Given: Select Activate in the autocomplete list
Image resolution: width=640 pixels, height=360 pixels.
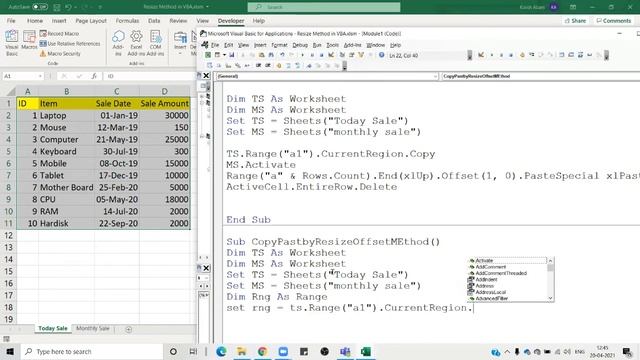Looking at the screenshot, I should point(506,260).
